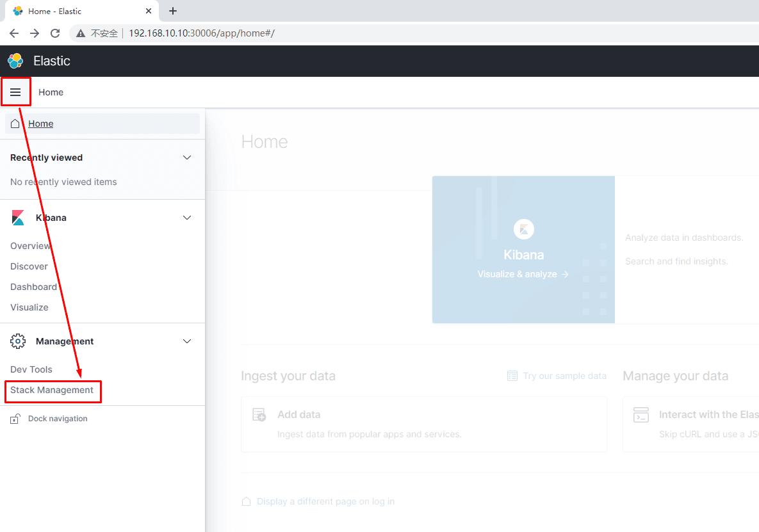Click the browser forward arrow
Image resolution: width=759 pixels, height=532 pixels.
coord(35,33)
